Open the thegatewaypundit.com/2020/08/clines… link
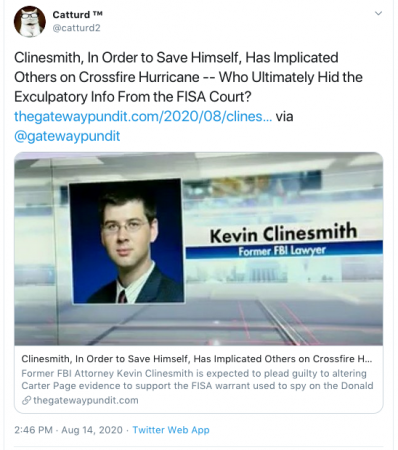This screenshot has height=450, width=398. tap(143, 117)
